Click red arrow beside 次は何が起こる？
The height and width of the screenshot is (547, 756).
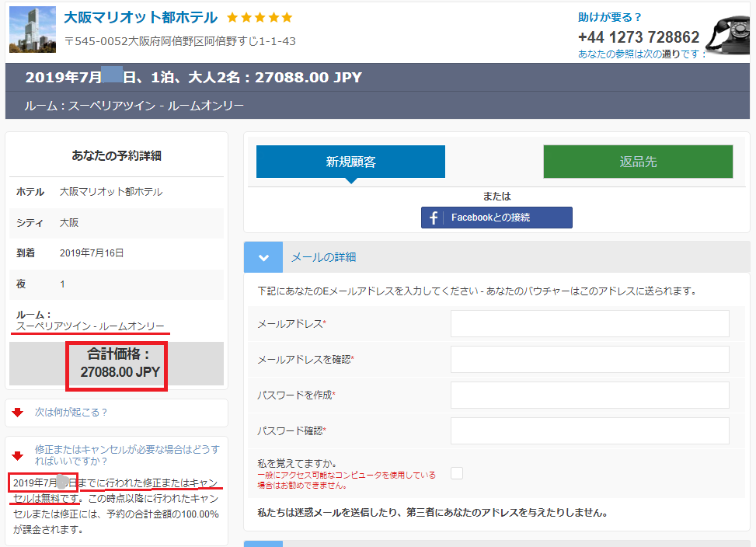coord(18,412)
